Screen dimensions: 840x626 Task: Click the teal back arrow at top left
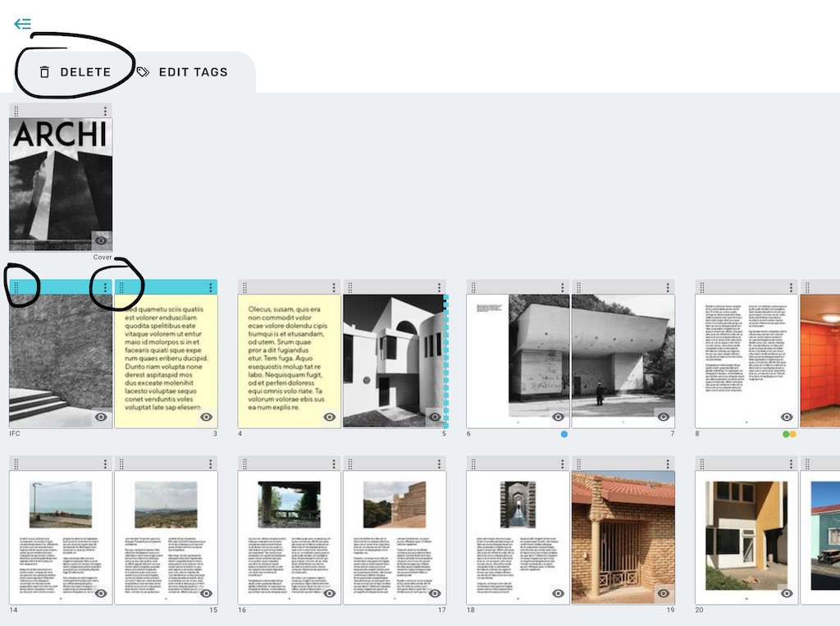click(22, 24)
